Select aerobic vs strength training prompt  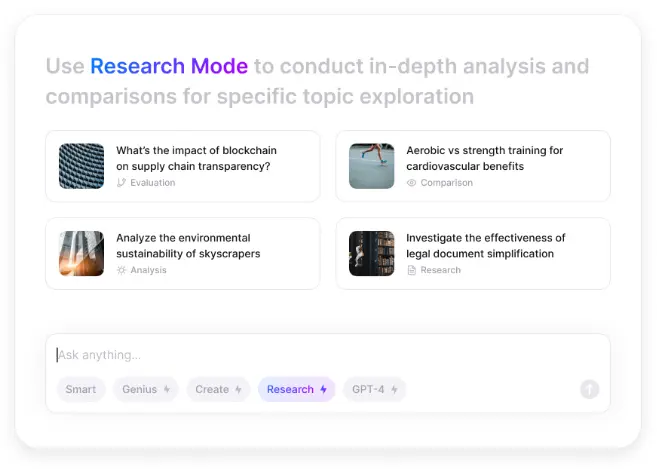tap(485, 158)
